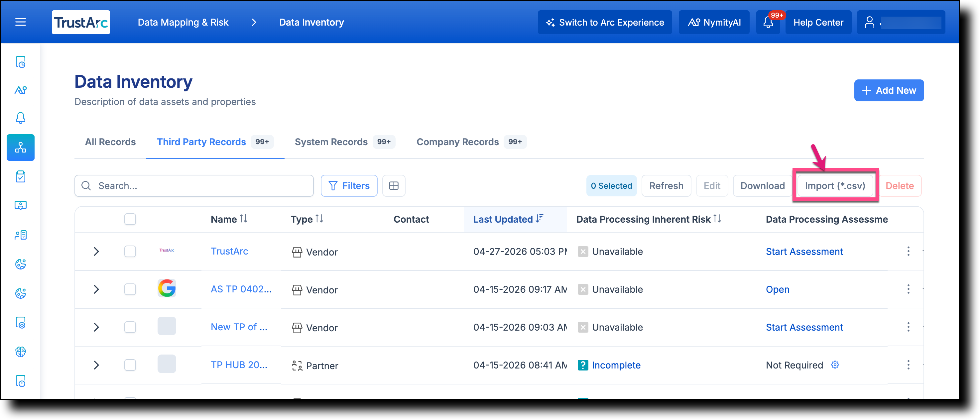This screenshot has width=980, height=420.
Task: Switch to the Company Records tab
Action: 471,142
